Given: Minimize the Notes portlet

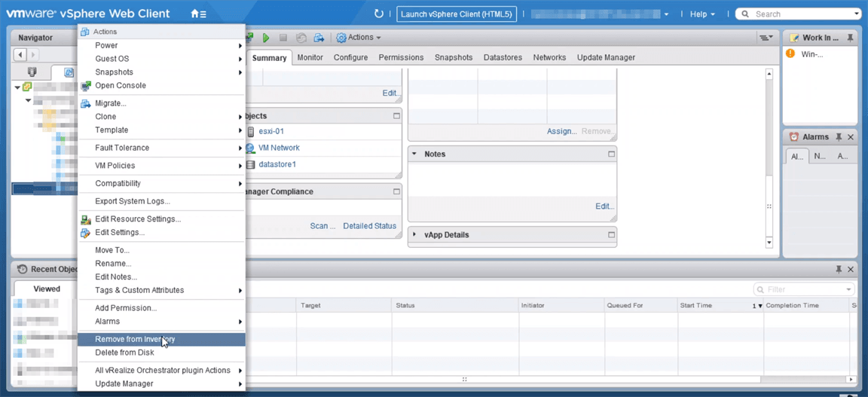Looking at the screenshot, I should (611, 154).
